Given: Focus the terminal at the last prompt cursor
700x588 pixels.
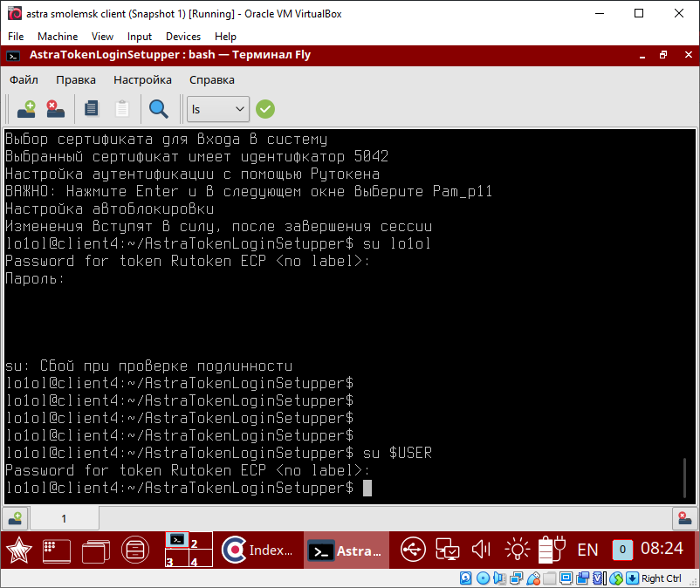Looking at the screenshot, I should coord(367,488).
